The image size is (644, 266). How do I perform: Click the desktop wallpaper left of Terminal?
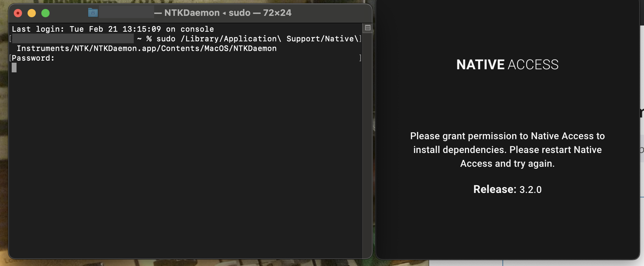click(x=3, y=138)
